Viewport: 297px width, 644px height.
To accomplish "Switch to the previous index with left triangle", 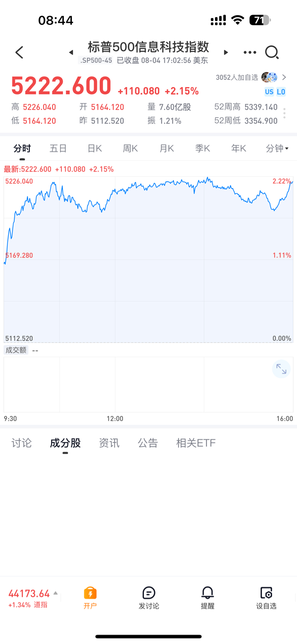I will tap(71, 52).
